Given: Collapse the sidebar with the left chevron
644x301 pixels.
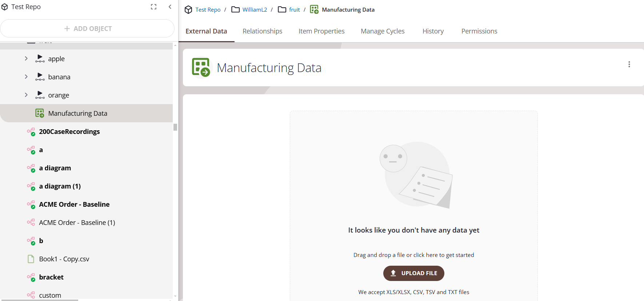Looking at the screenshot, I should coord(170,7).
